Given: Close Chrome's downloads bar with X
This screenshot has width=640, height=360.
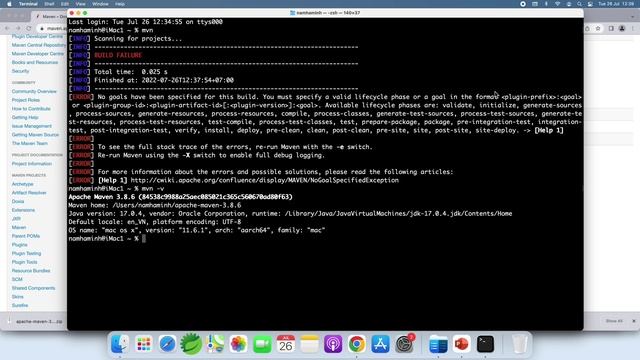Looking at the screenshot, I should tap(634, 321).
